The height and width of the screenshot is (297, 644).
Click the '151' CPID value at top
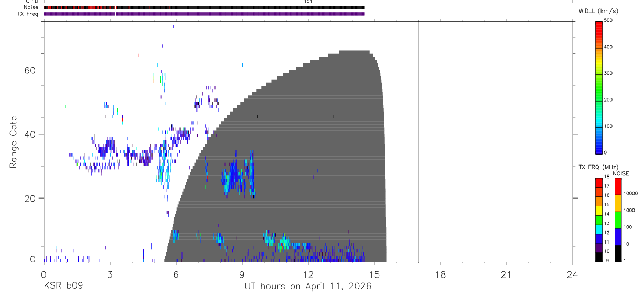point(308,2)
